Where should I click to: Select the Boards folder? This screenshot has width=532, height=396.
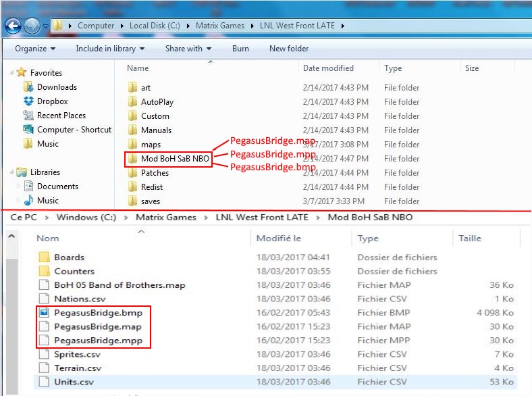pos(70,257)
